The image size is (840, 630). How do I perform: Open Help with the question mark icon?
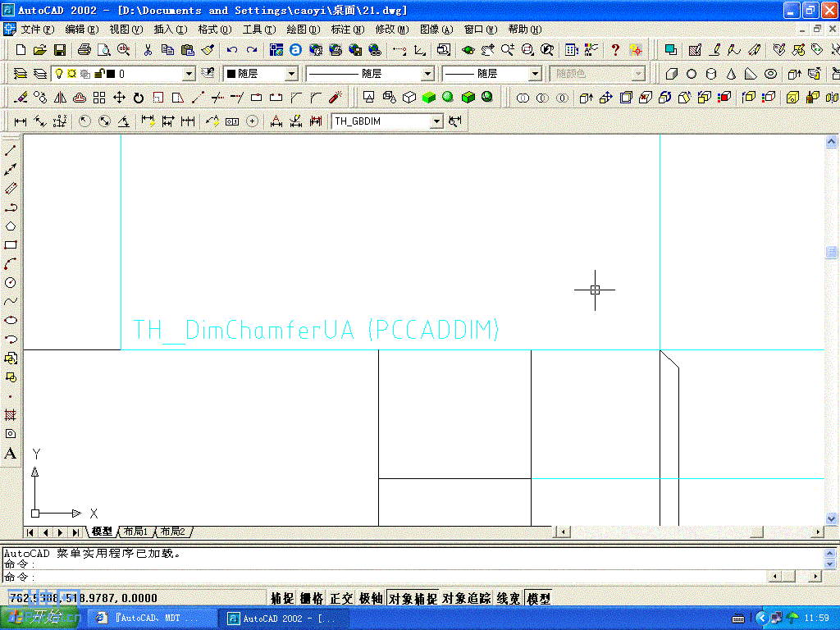(615, 50)
